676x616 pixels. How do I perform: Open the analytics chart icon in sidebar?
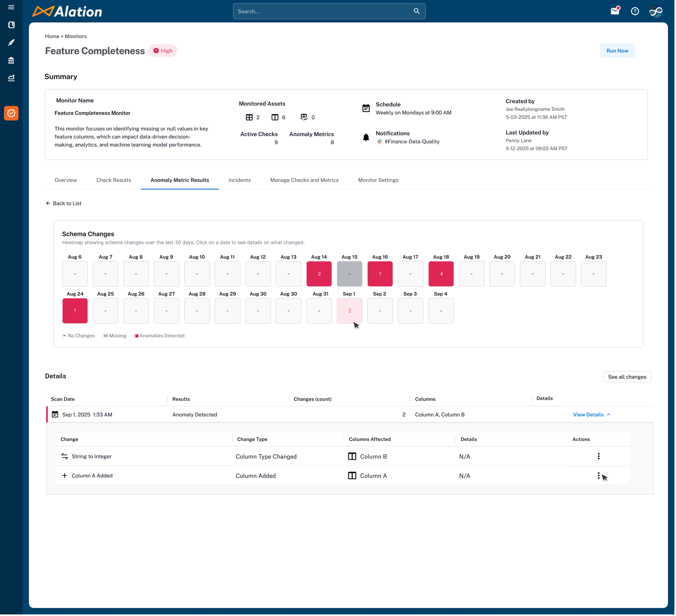11,78
